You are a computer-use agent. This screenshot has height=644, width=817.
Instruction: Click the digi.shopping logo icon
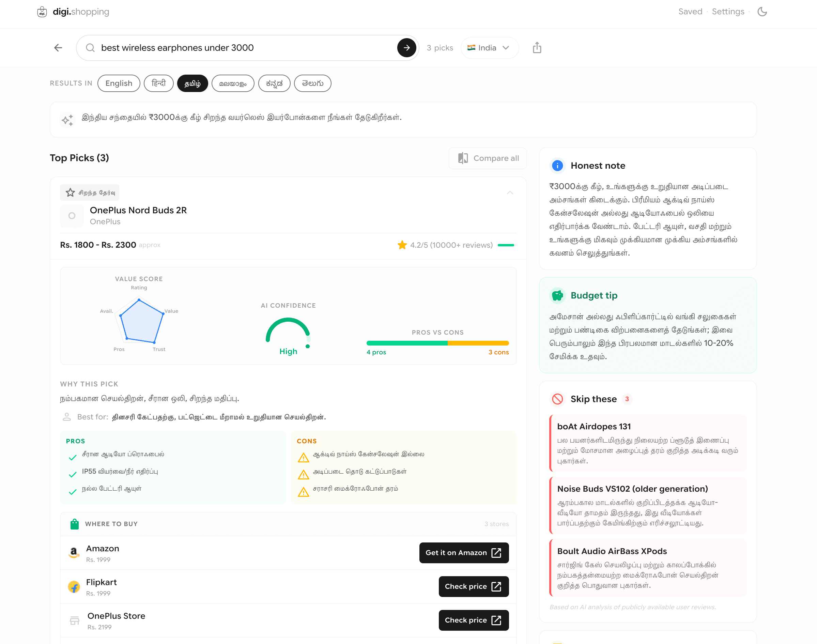click(42, 12)
